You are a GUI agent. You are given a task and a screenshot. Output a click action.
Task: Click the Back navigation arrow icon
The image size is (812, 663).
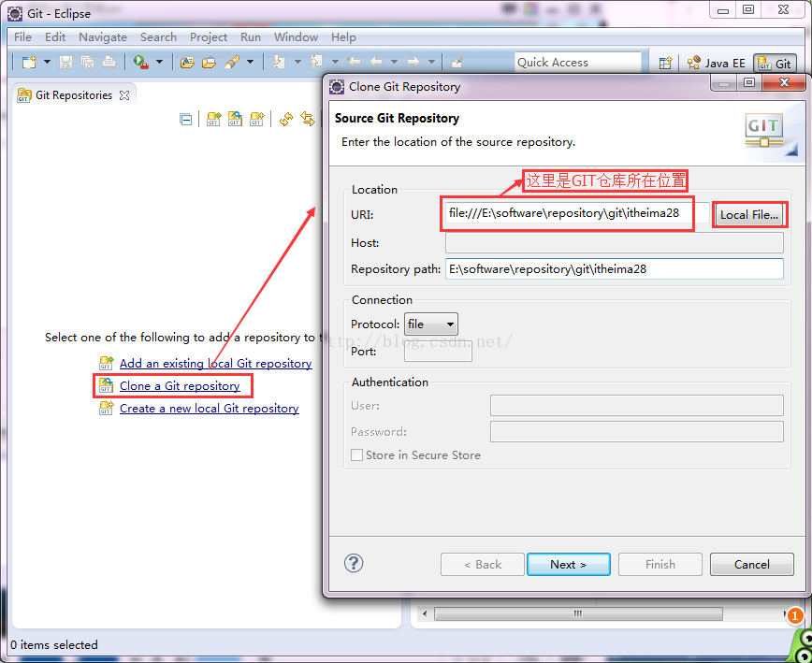click(x=376, y=62)
